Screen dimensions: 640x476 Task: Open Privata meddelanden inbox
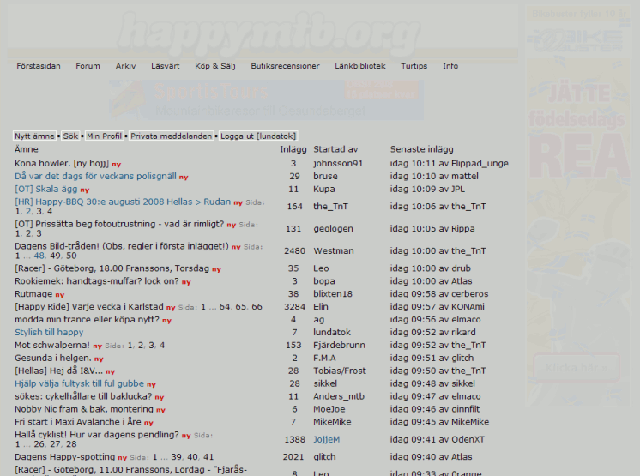171,135
